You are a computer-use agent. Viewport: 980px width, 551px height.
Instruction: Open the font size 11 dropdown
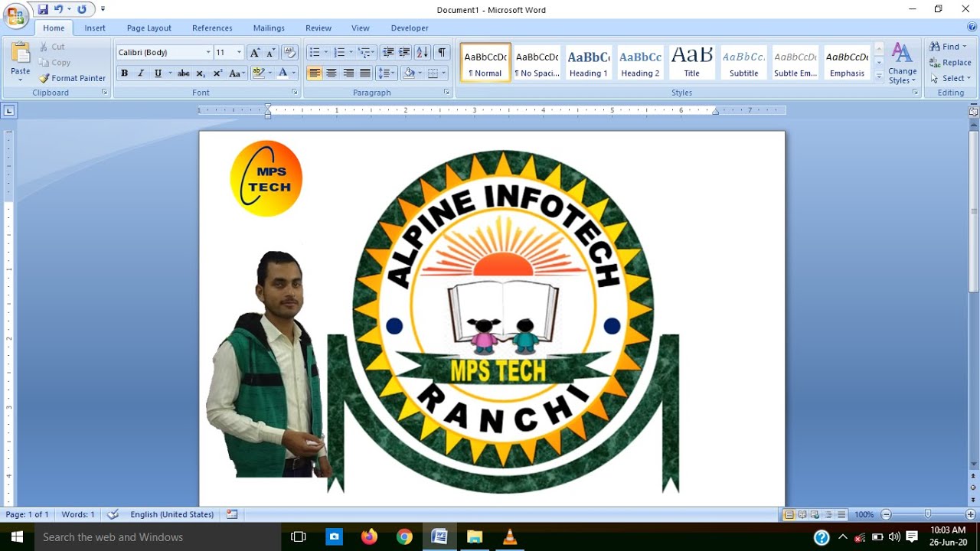point(239,53)
